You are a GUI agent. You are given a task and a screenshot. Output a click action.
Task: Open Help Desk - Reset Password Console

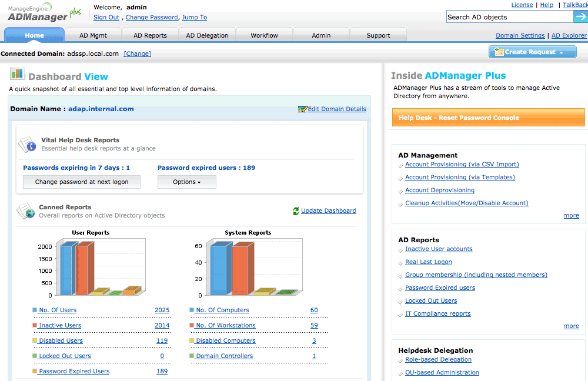tap(488, 118)
